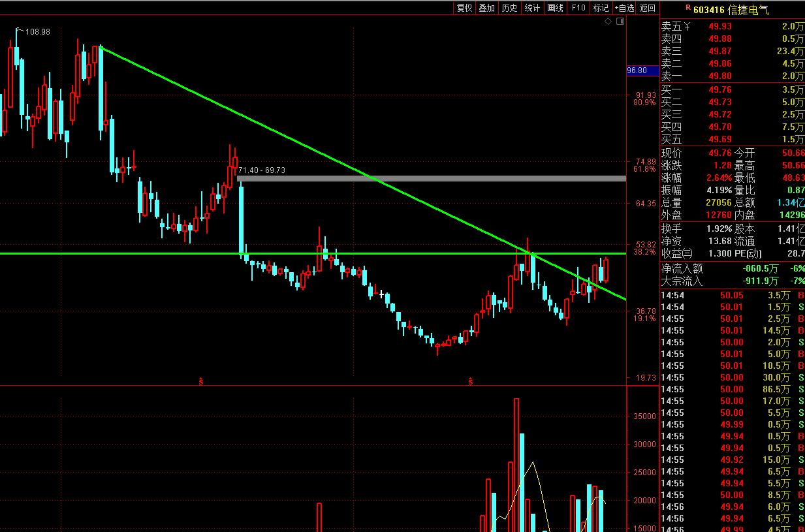805x532 pixels.
Task: Click the 涨幅 value 2.64%
Action: (x=720, y=178)
